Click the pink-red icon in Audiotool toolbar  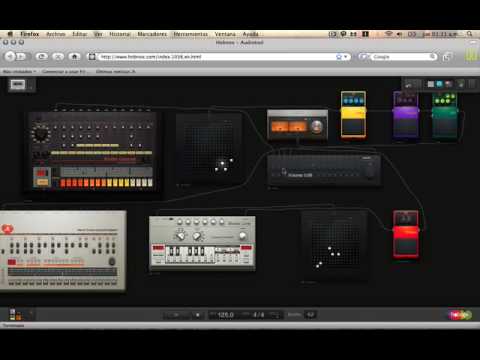click(449, 84)
